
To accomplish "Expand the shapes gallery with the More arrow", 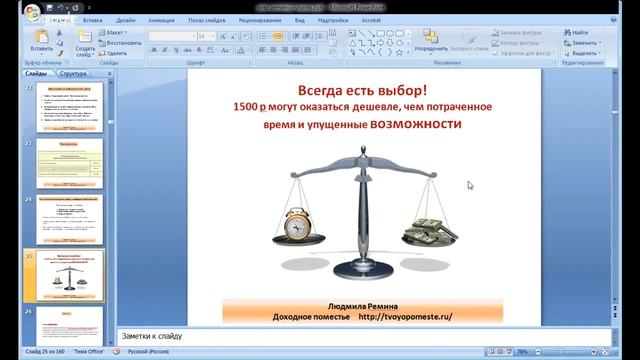I will pyautogui.click(x=409, y=52).
